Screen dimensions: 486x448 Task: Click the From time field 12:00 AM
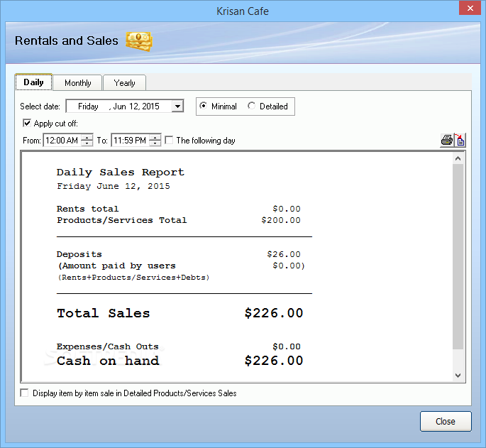click(62, 141)
